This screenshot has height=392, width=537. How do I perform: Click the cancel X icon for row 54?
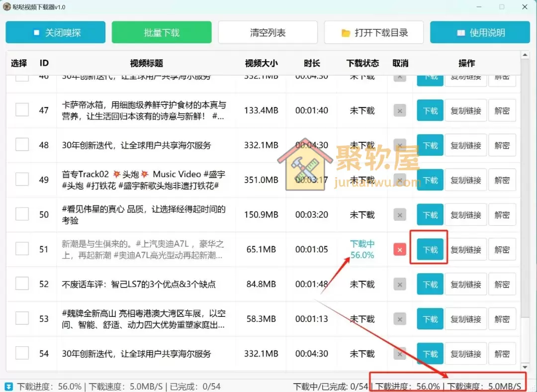(400, 353)
